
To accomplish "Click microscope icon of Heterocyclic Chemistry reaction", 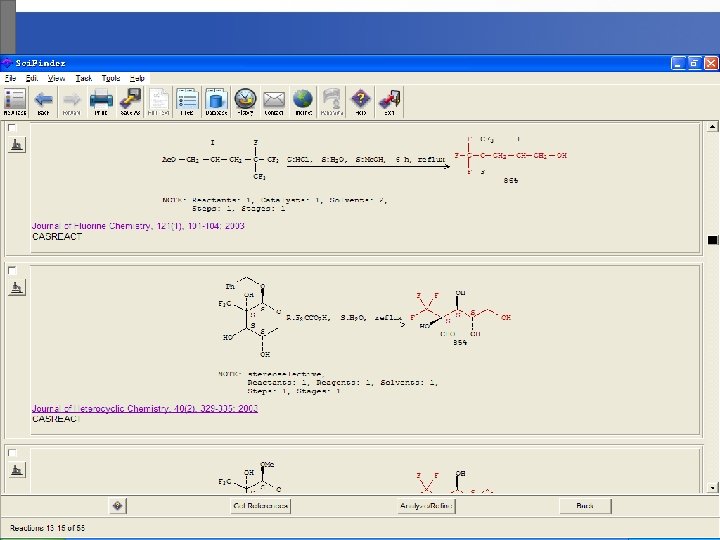I will click(x=17, y=288).
